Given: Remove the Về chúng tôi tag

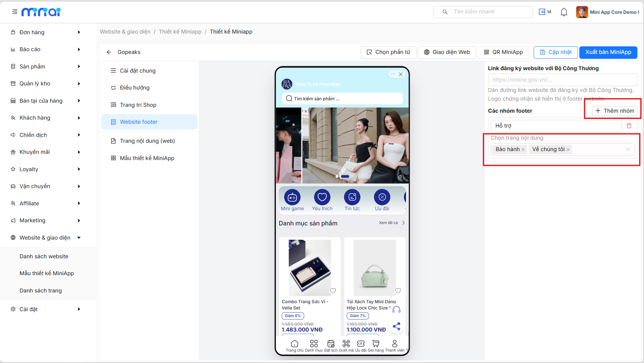Looking at the screenshot, I should coord(568,149).
